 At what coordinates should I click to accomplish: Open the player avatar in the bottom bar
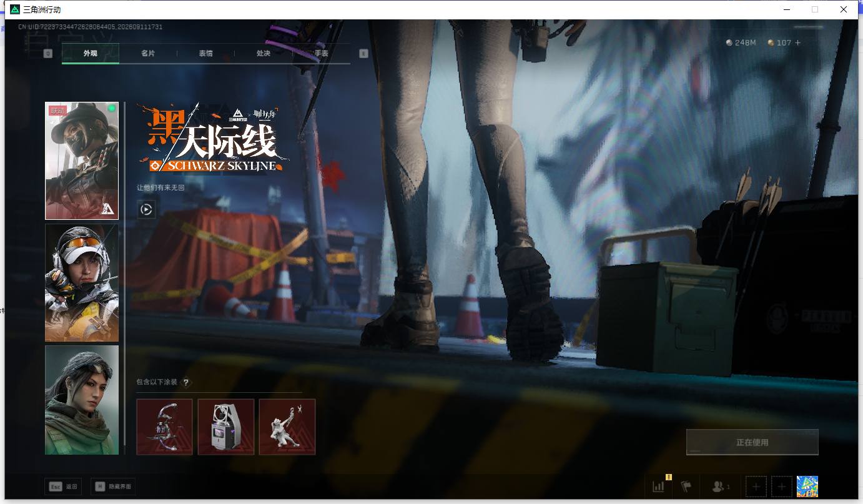tap(807, 487)
